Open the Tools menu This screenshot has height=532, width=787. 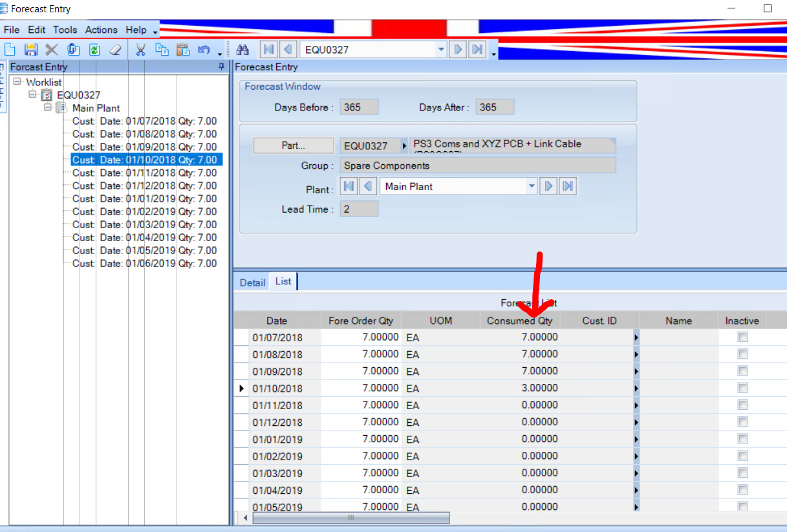65,30
